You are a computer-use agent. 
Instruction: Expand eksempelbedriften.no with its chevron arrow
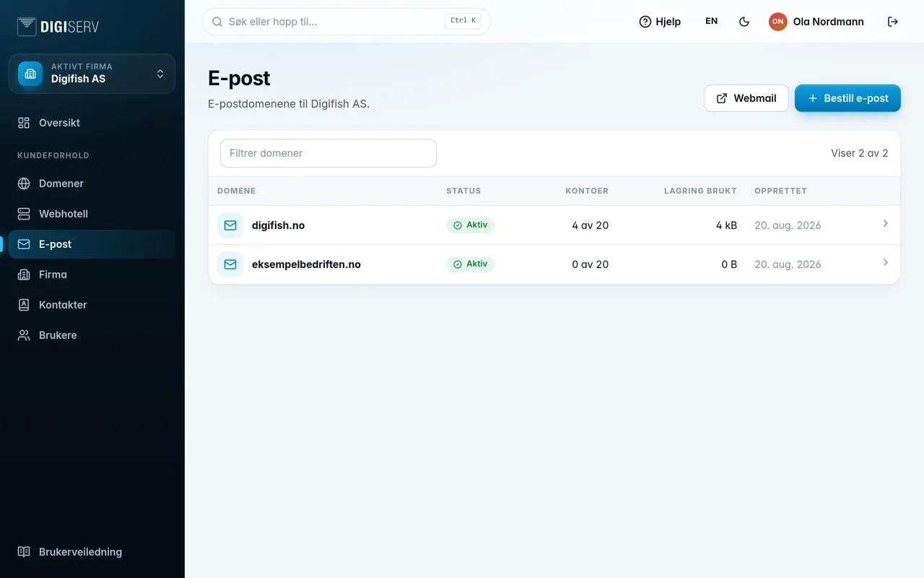pos(886,263)
